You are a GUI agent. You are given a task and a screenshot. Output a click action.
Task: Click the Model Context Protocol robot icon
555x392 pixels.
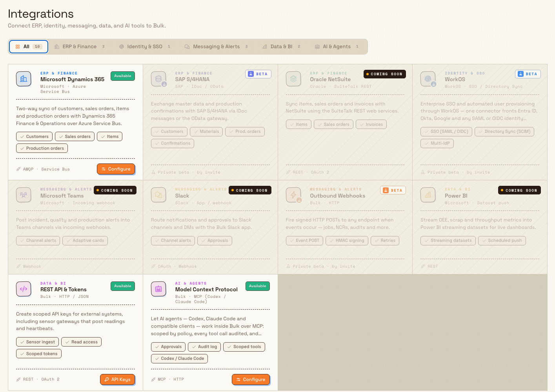pos(158,289)
